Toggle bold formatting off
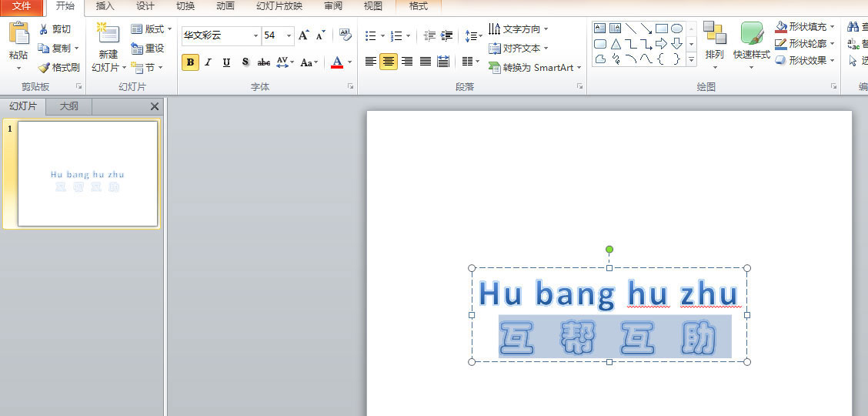This screenshot has width=868, height=416. pyautogui.click(x=190, y=62)
